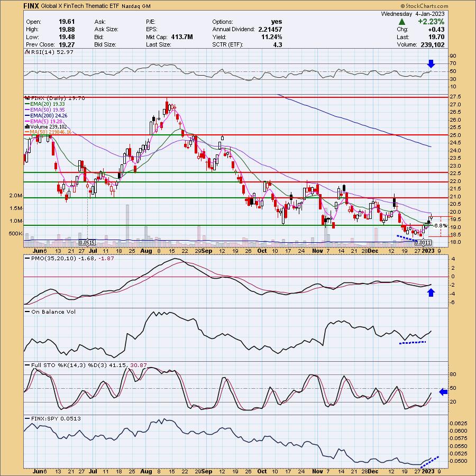Image resolution: width=476 pixels, height=476 pixels.
Task: Click the EMA(50) 19.95 legend entry
Action: pyautogui.click(x=48, y=110)
